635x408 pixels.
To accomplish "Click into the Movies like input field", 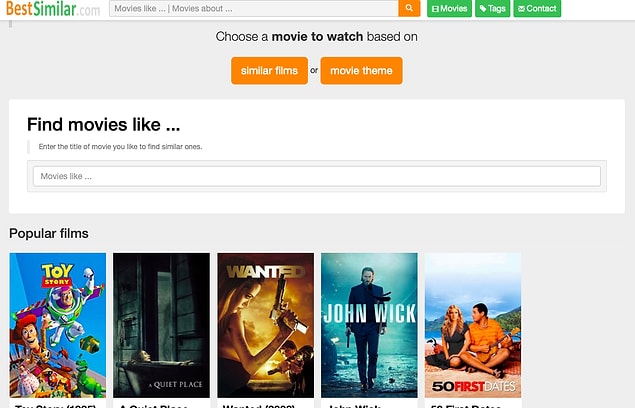I will [x=317, y=176].
